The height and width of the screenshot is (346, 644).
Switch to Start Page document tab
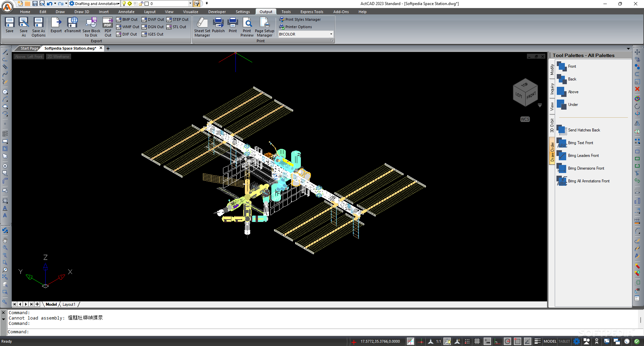(29, 48)
